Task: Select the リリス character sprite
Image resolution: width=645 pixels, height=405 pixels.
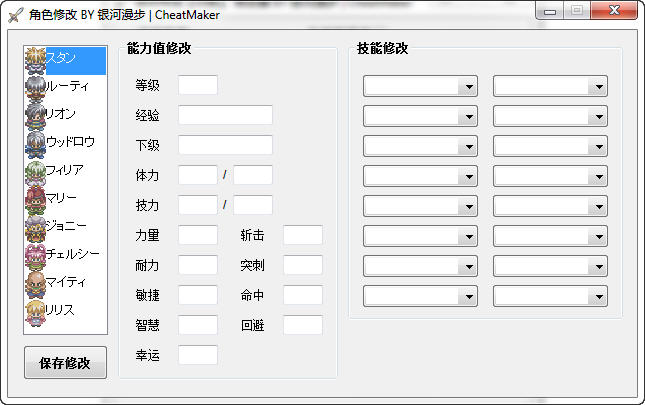Action: tap(36, 311)
